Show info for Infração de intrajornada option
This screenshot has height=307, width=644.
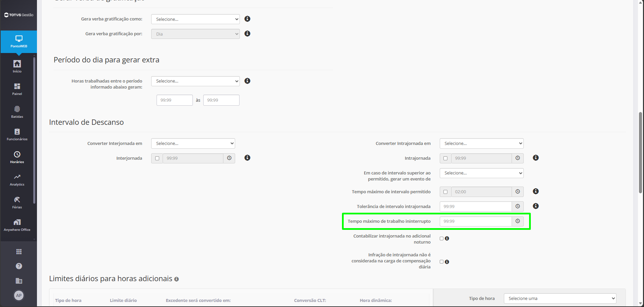pos(447,262)
